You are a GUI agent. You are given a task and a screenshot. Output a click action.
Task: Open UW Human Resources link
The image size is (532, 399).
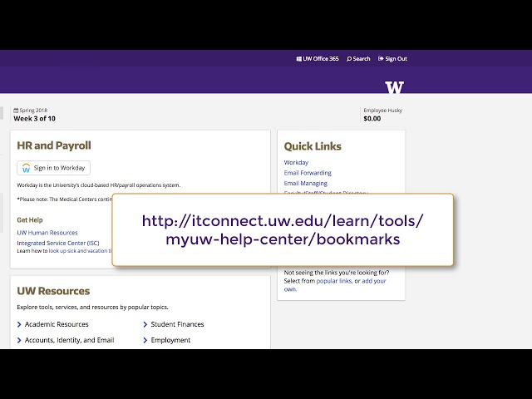[x=47, y=233]
